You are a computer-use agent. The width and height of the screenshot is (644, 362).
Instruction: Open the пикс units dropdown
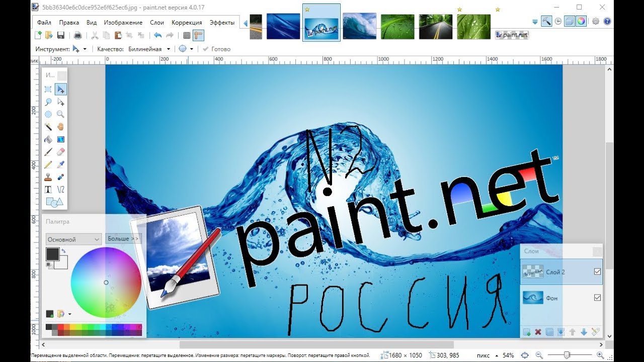click(x=487, y=355)
